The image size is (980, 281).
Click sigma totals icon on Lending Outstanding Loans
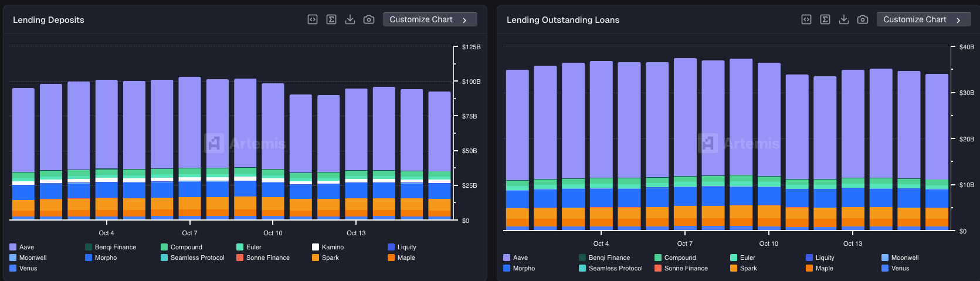(x=825, y=19)
